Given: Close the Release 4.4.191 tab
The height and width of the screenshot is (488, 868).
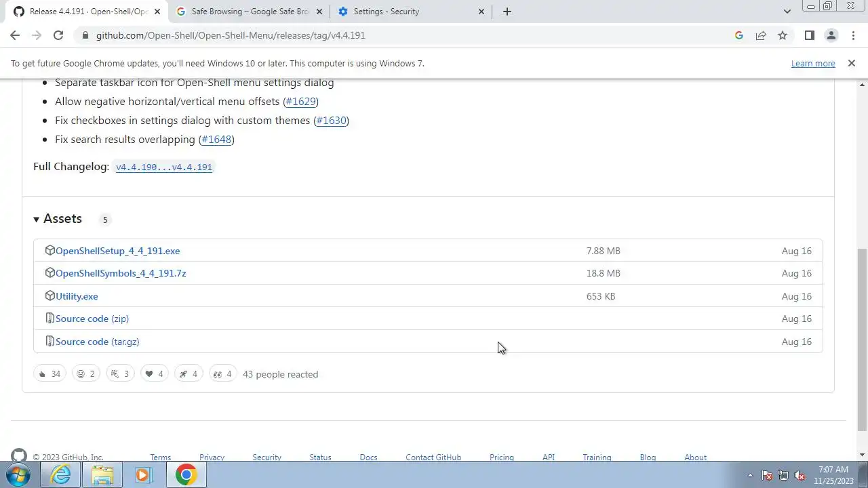Looking at the screenshot, I should click(157, 12).
